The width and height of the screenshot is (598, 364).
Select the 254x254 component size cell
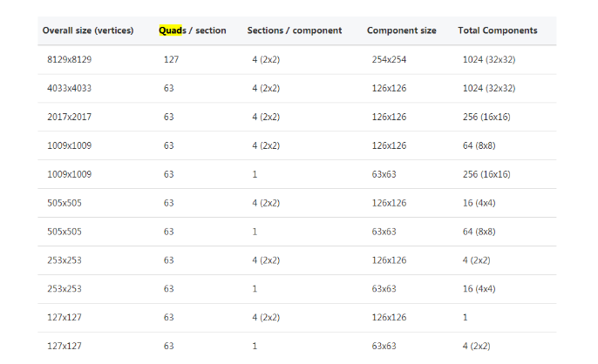pos(389,59)
